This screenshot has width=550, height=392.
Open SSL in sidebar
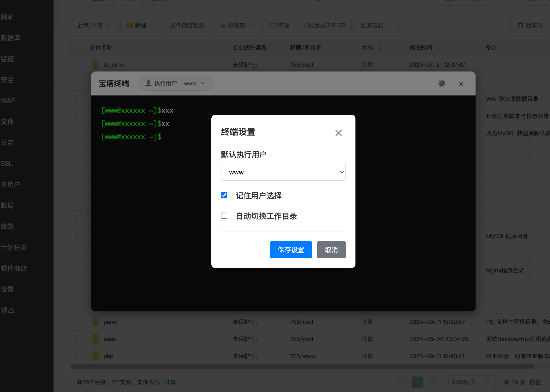coord(7,164)
